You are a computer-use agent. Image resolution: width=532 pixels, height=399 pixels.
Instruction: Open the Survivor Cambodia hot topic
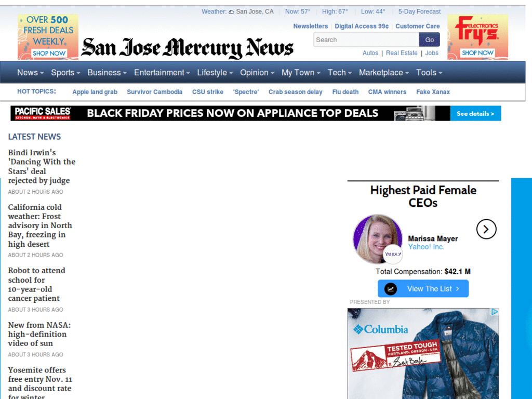154,92
